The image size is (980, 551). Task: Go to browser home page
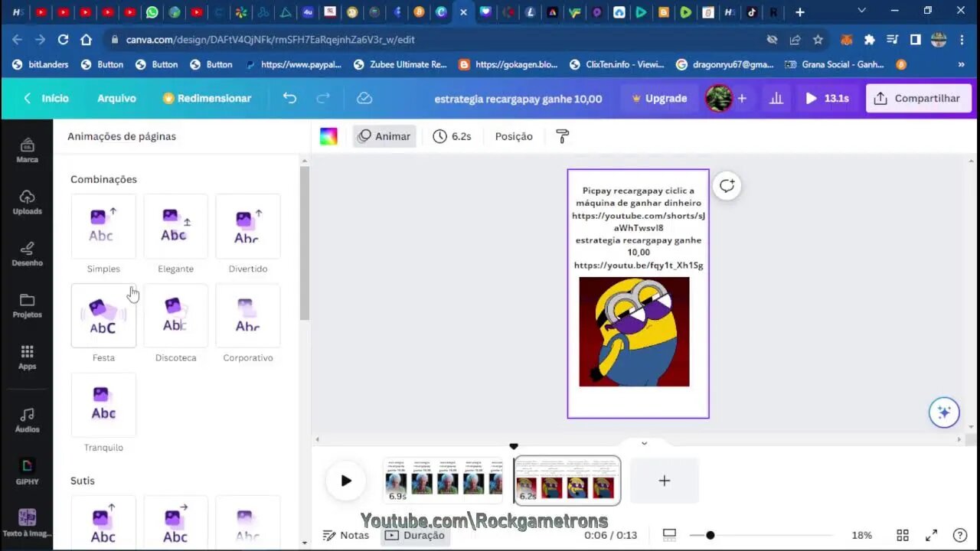pyautogui.click(x=87, y=39)
